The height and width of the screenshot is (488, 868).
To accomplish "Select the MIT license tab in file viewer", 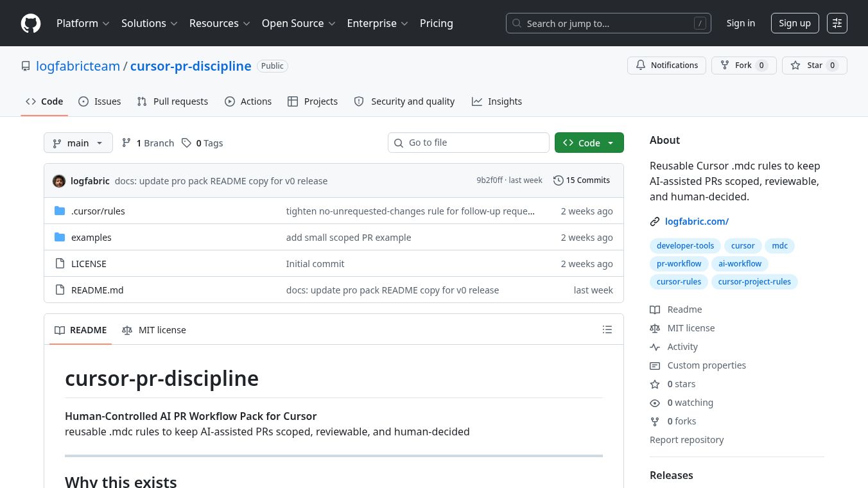I will coord(154,330).
